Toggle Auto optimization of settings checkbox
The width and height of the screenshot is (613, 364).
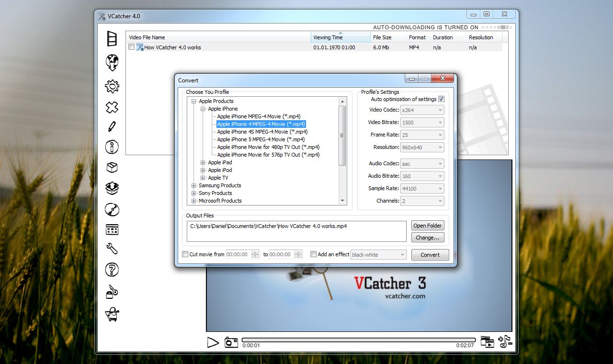(441, 99)
